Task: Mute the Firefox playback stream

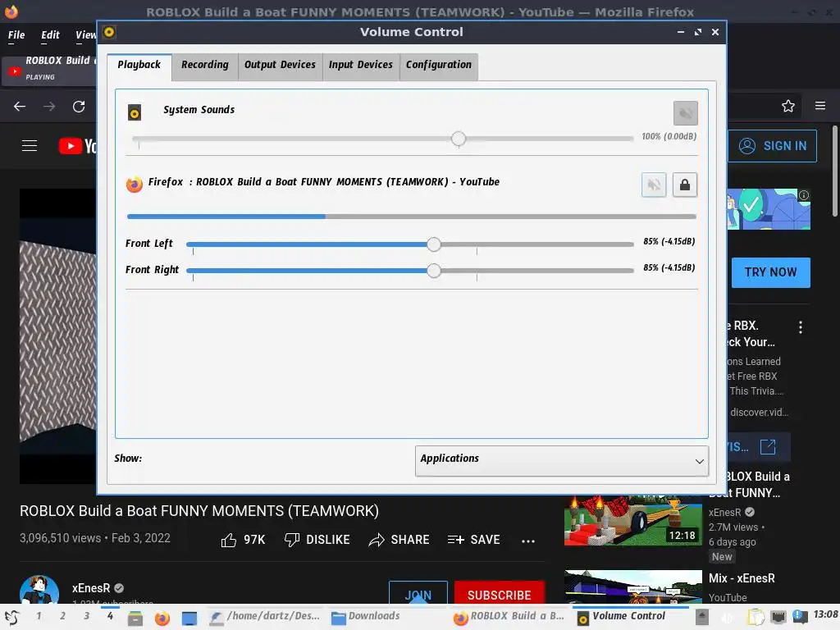Action: 654,185
